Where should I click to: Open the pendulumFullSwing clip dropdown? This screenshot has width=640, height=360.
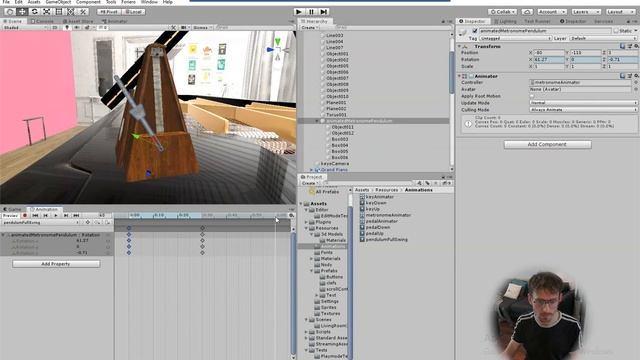tap(40, 222)
